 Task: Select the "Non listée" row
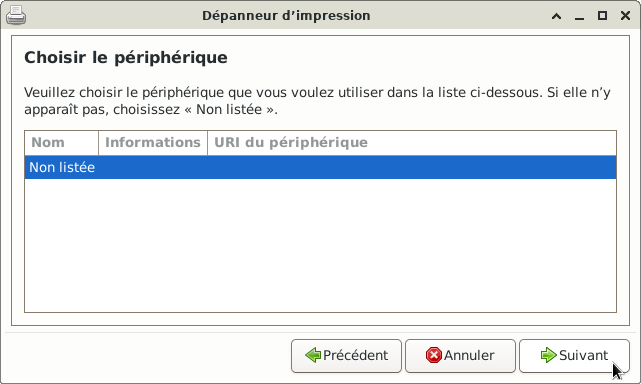pyautogui.click(x=320, y=167)
